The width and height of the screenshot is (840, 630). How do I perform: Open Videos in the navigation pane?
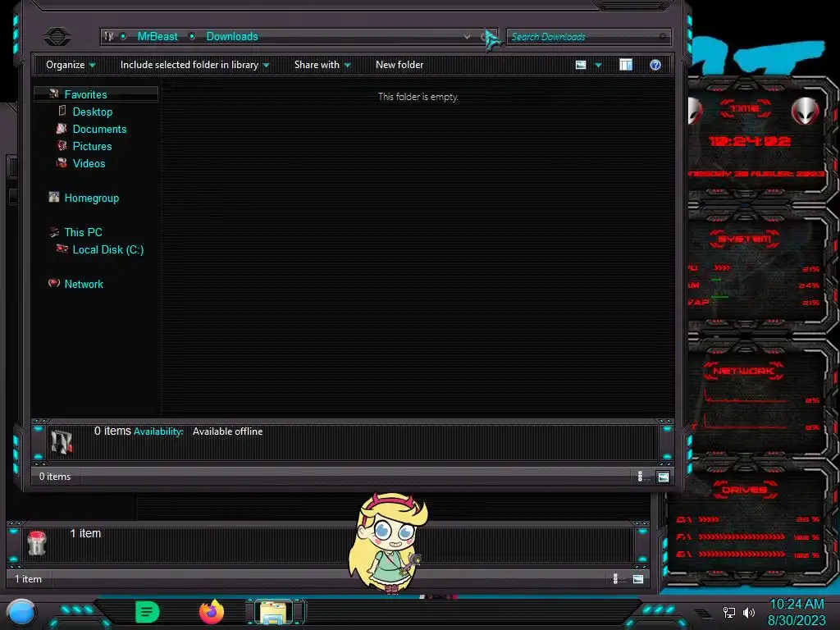point(89,163)
